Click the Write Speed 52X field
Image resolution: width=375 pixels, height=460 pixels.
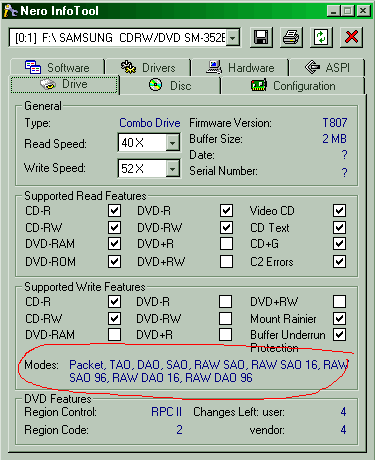(142, 169)
